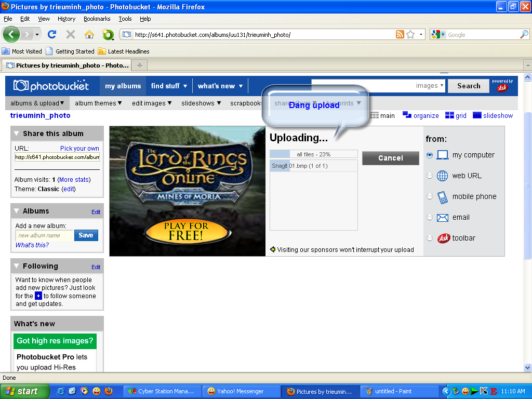Select the mobile phone upload source
Screen dimensions: 532x399
point(430,196)
